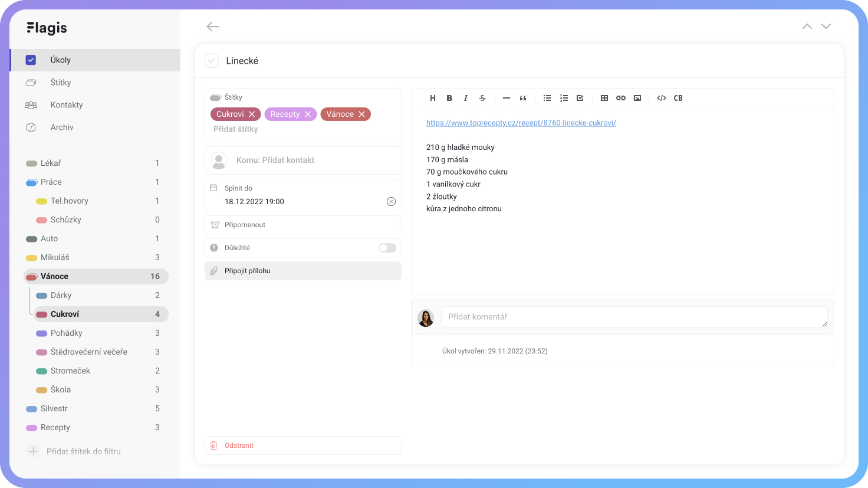Click the Heading format icon in editor toolbar
The image size is (868, 488).
(433, 98)
